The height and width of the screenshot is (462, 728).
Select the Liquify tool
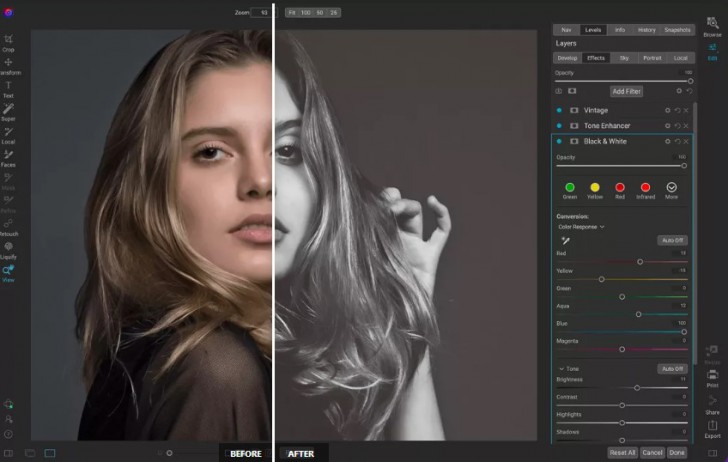8,250
